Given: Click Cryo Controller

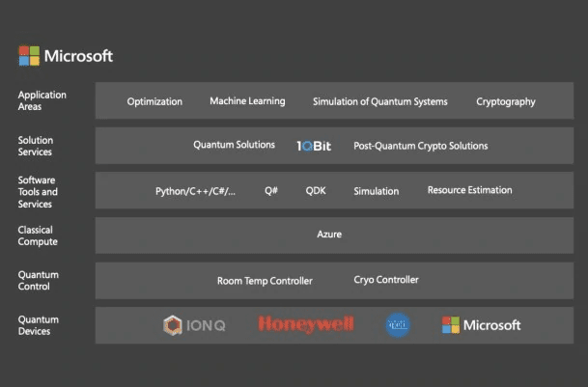Looking at the screenshot, I should click(386, 280).
